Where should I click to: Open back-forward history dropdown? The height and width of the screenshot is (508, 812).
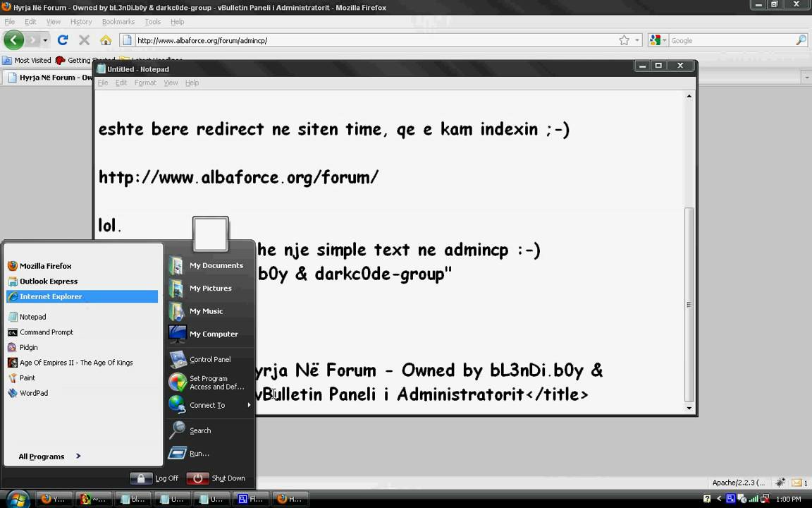[x=45, y=40]
